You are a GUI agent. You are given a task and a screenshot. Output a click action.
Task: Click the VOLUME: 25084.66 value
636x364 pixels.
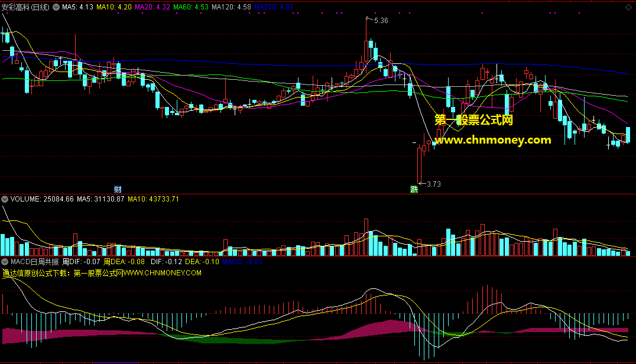[x=42, y=199]
